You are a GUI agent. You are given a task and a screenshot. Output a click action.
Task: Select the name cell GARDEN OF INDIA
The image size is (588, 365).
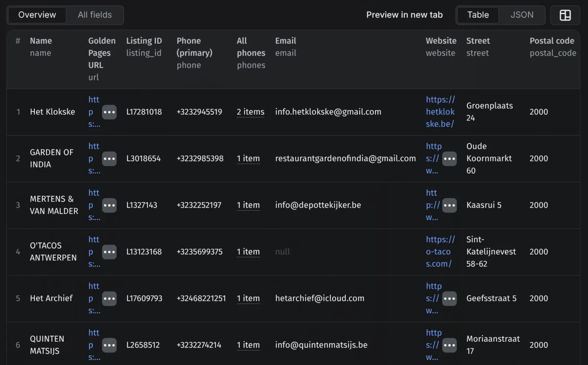(x=52, y=159)
